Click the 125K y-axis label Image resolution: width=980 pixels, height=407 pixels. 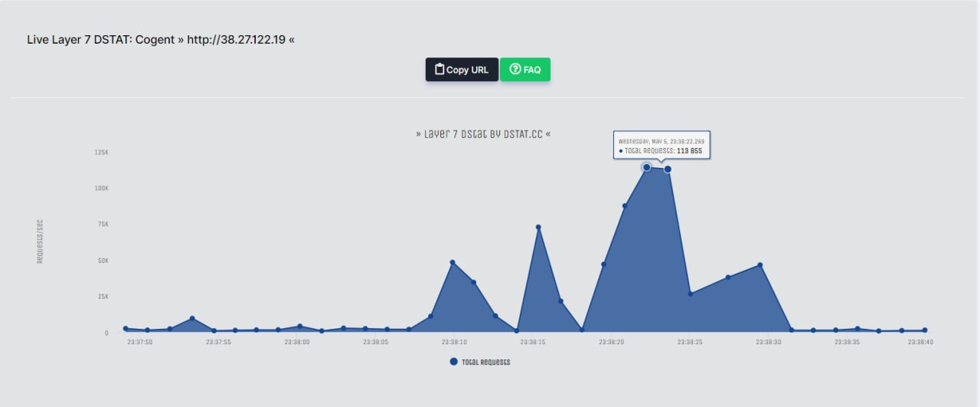101,152
